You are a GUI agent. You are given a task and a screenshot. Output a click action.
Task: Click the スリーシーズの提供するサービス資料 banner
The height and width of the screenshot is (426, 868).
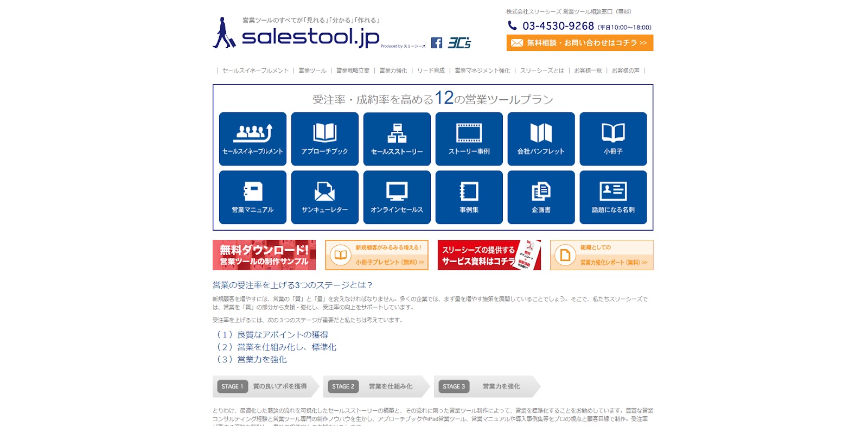coord(489,255)
